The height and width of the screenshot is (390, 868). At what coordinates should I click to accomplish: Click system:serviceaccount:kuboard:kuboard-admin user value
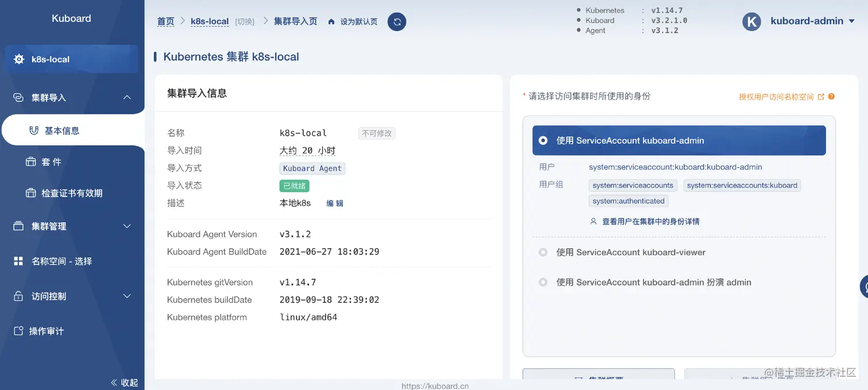676,167
